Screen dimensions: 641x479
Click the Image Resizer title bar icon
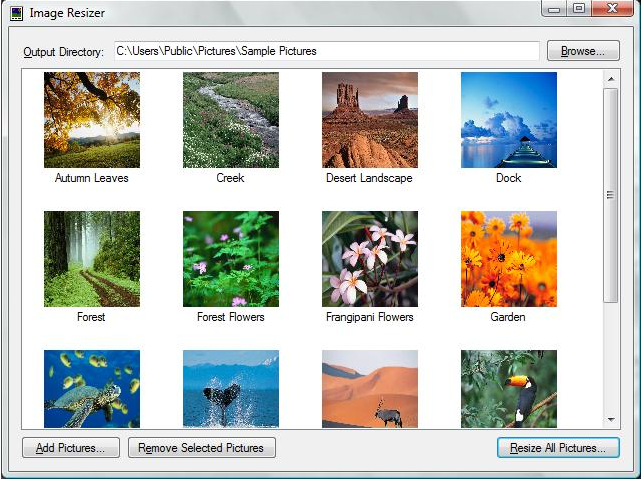point(16,13)
